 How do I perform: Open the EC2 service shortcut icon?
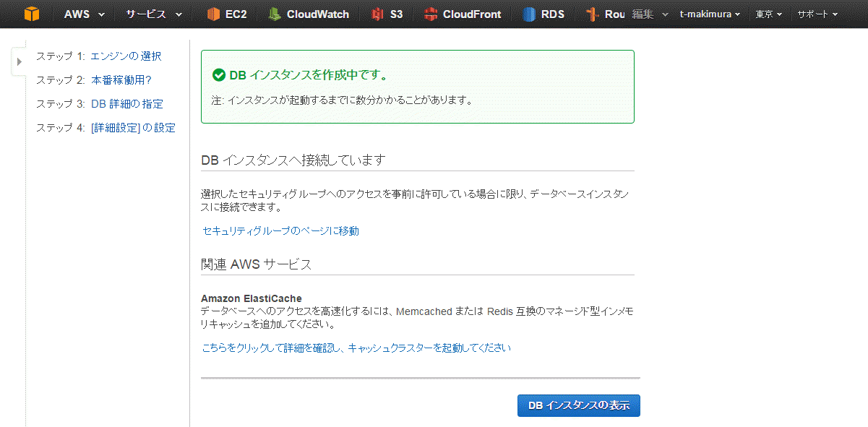213,14
